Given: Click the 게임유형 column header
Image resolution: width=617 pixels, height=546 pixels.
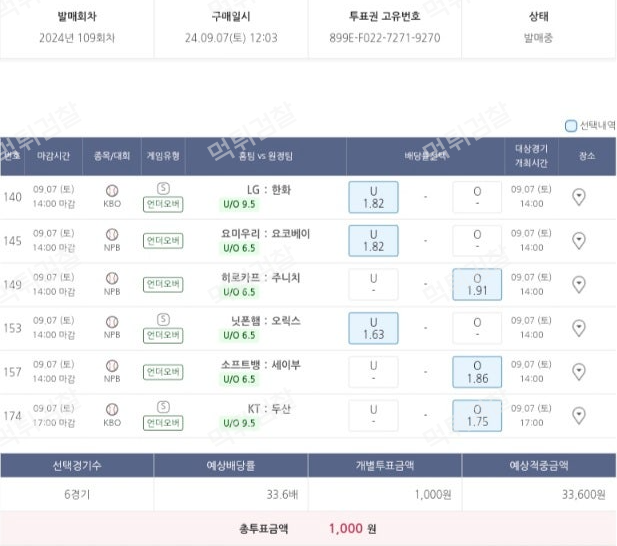Looking at the screenshot, I should click(163, 156).
